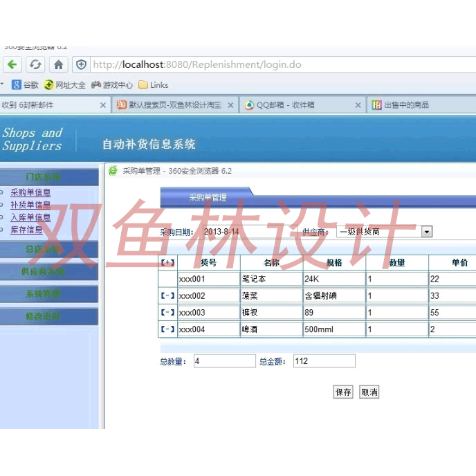Image resolution: width=476 pixels, height=476 pixels.
Task: Click the 保存 button
Action: (343, 392)
